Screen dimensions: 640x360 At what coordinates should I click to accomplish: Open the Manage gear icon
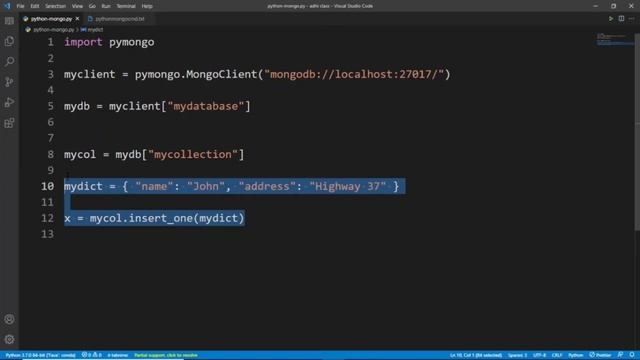[9, 339]
